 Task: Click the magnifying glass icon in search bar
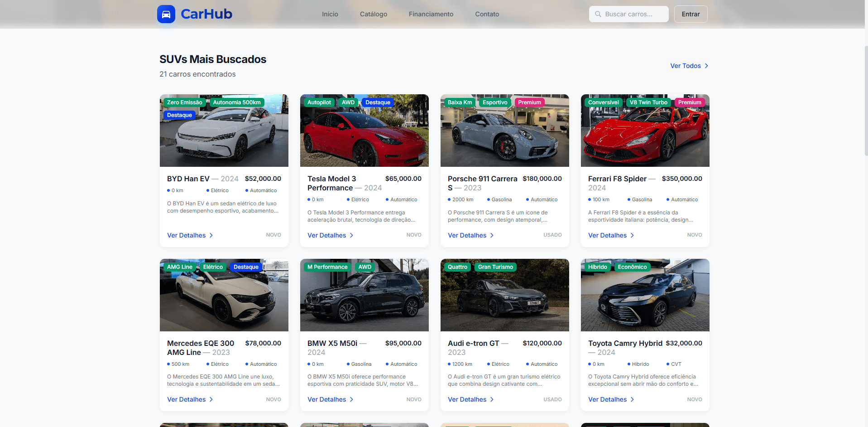tap(597, 14)
